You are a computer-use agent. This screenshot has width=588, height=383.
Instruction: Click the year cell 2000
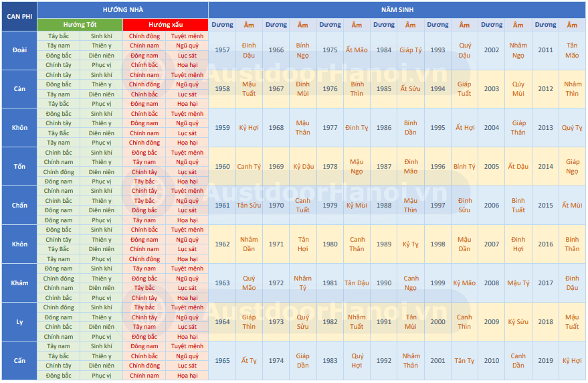tap(437, 322)
